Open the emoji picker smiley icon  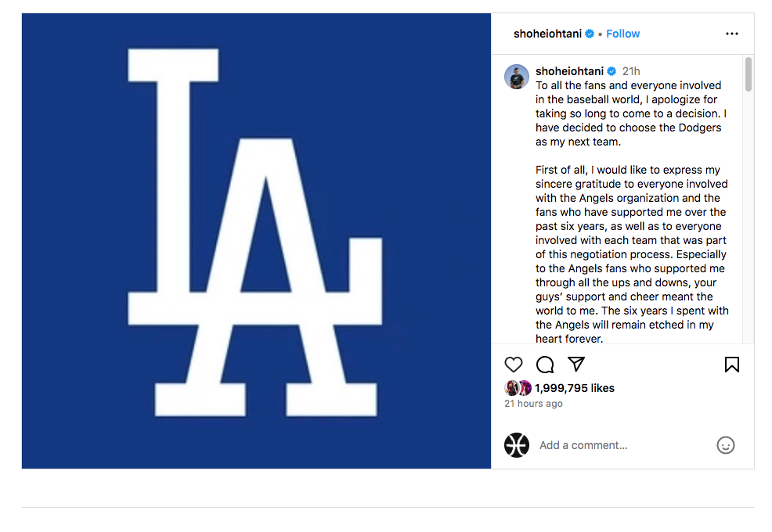(725, 445)
